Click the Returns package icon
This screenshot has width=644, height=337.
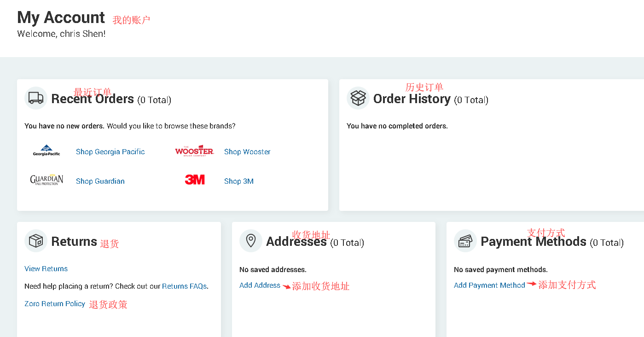point(36,241)
